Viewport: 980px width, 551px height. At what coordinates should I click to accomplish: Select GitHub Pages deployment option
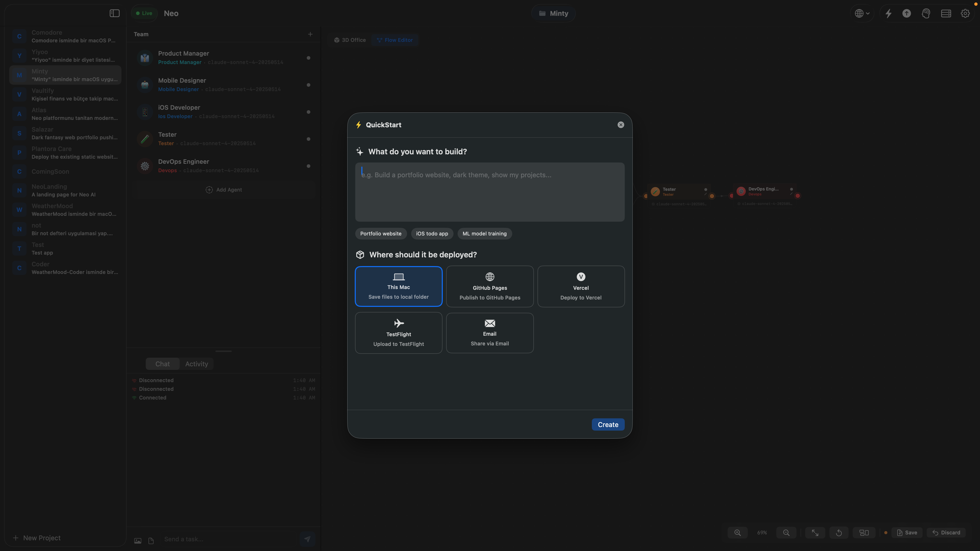click(x=490, y=286)
